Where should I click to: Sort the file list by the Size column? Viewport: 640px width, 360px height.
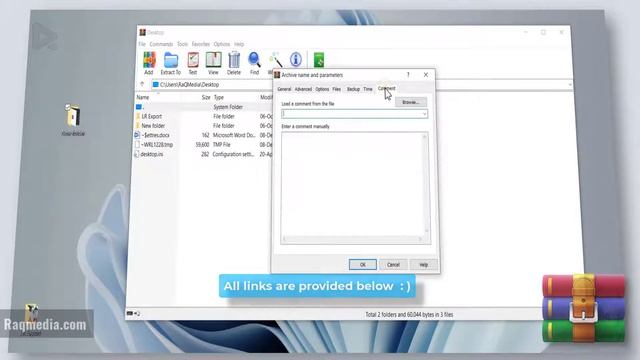(206, 97)
